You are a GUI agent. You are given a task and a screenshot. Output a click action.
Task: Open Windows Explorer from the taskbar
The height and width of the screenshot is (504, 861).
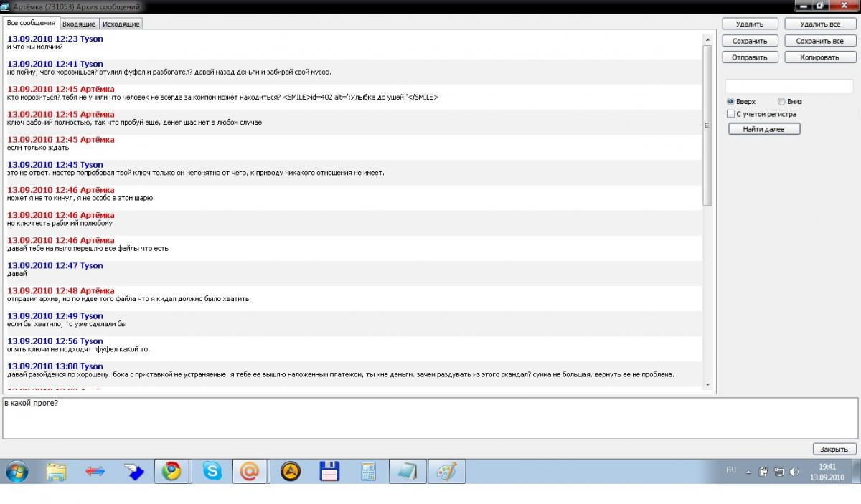click(56, 471)
